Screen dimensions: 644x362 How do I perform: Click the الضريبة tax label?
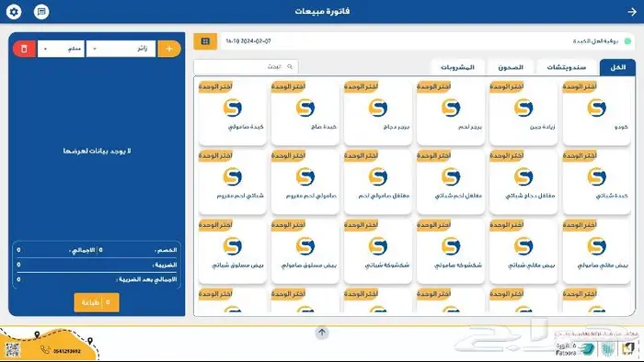pyautogui.click(x=165, y=265)
